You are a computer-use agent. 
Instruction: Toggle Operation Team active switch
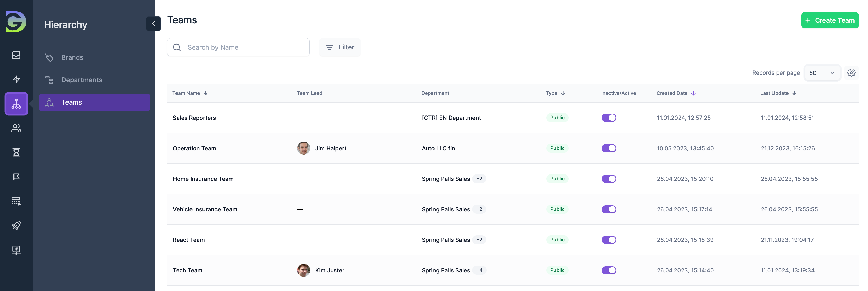point(608,148)
